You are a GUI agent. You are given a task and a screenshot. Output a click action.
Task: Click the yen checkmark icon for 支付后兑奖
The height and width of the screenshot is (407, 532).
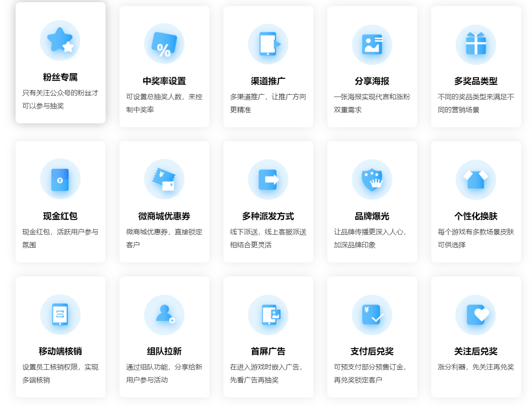click(x=372, y=314)
